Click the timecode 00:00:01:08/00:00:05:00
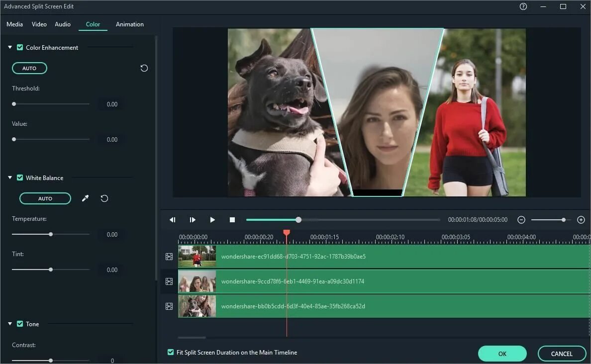This screenshot has width=591, height=364. tap(478, 220)
